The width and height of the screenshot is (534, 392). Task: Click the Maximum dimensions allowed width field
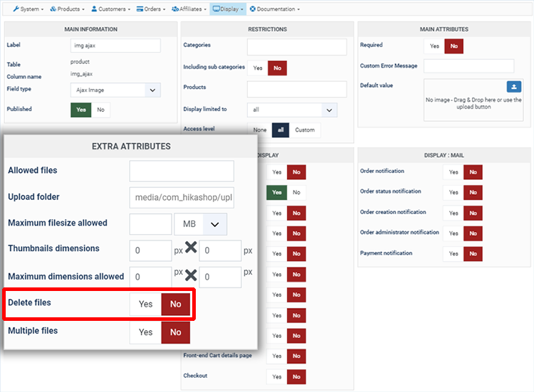[x=150, y=277]
